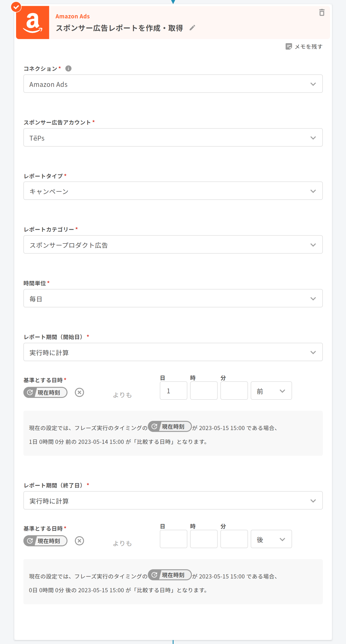Click the Amazon Ads logo icon
The width and height of the screenshot is (346, 644).
click(x=32, y=23)
